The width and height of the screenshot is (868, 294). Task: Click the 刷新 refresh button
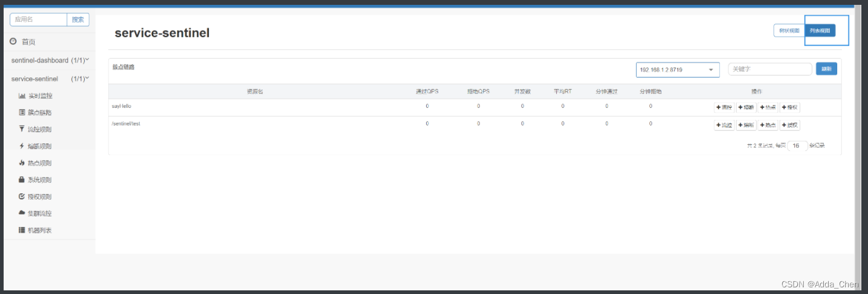[x=826, y=69]
